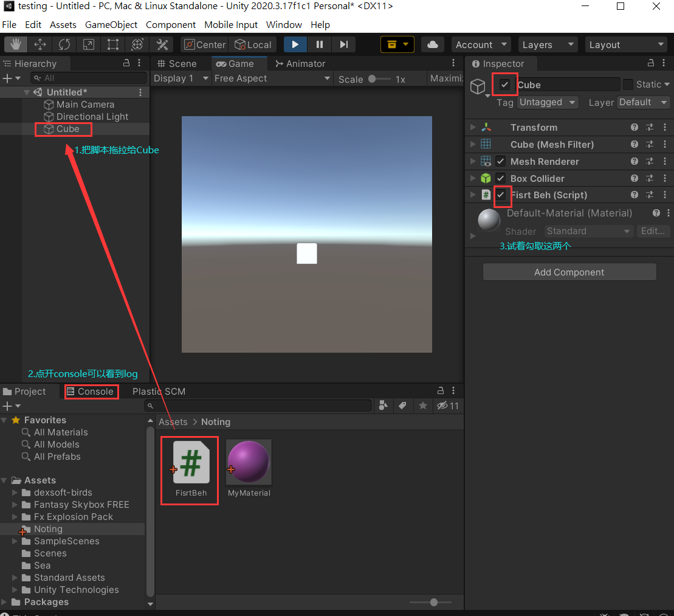
Task: Open Display 1 dropdown
Action: tap(181, 78)
